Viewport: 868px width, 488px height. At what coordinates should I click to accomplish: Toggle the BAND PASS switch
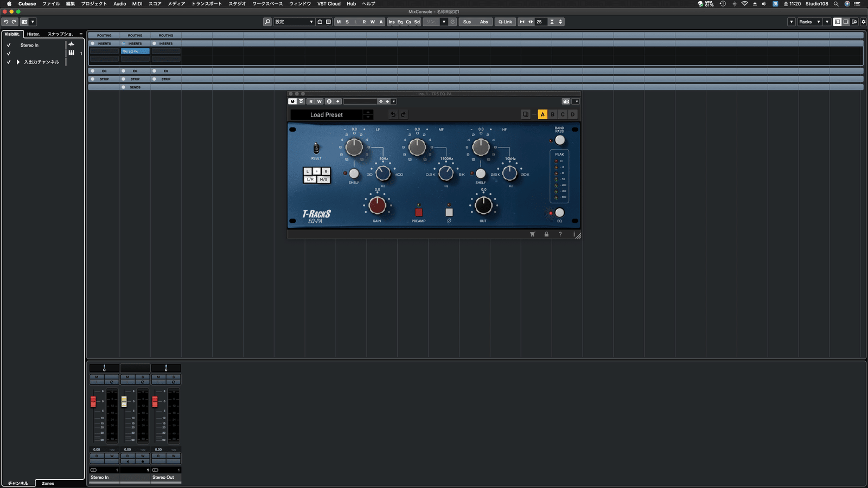coord(560,140)
